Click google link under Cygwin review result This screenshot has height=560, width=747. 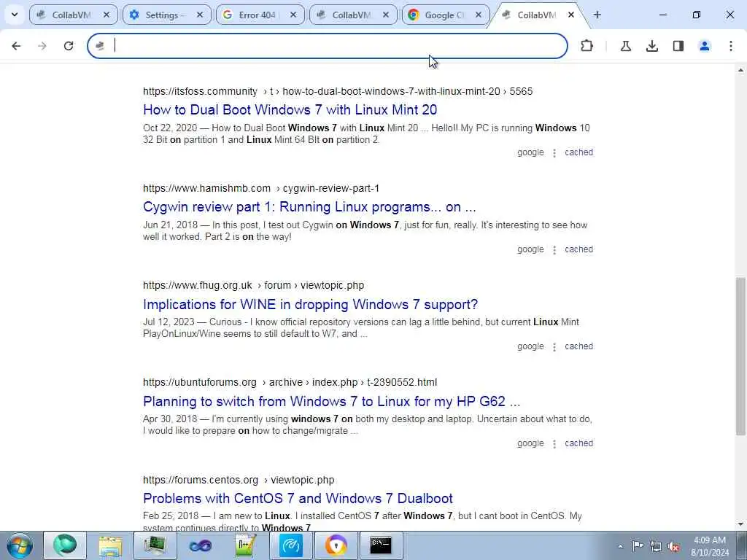coord(530,249)
